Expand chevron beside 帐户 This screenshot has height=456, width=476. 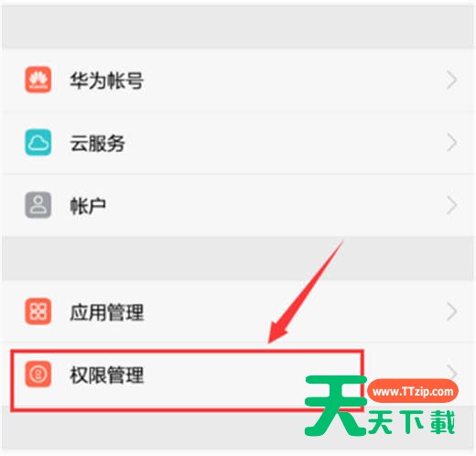(x=452, y=205)
